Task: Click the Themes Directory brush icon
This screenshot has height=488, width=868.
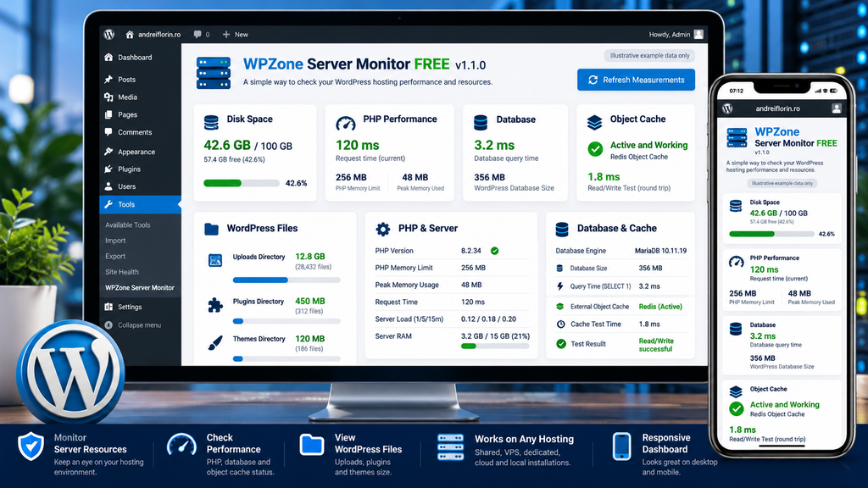Action: point(215,343)
